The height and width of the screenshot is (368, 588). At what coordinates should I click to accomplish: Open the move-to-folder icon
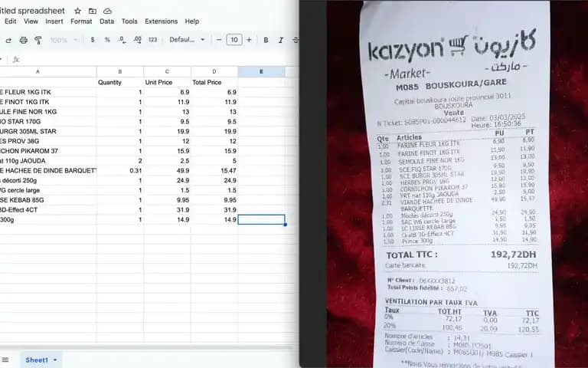click(92, 11)
